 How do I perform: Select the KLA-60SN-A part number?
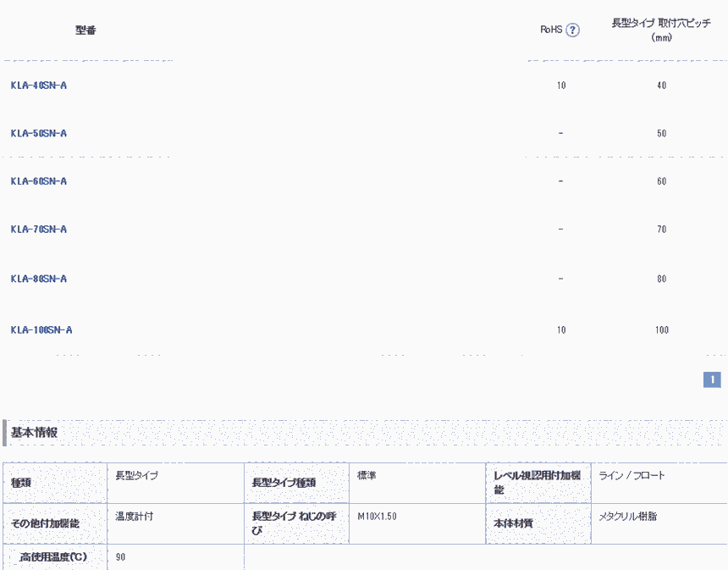click(x=39, y=181)
